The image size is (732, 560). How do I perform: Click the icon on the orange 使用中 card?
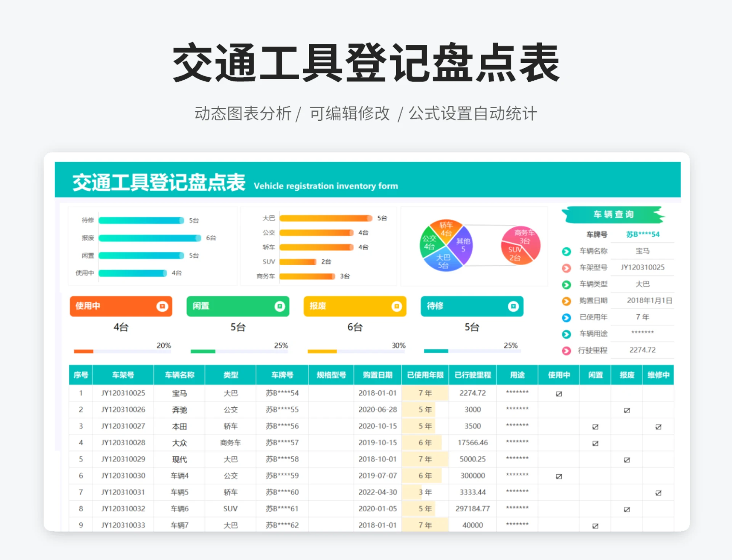(x=163, y=306)
